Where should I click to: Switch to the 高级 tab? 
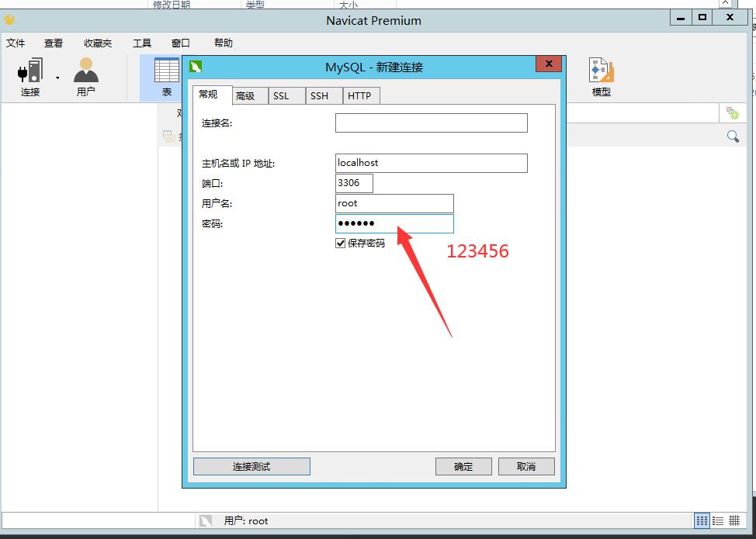(245, 96)
